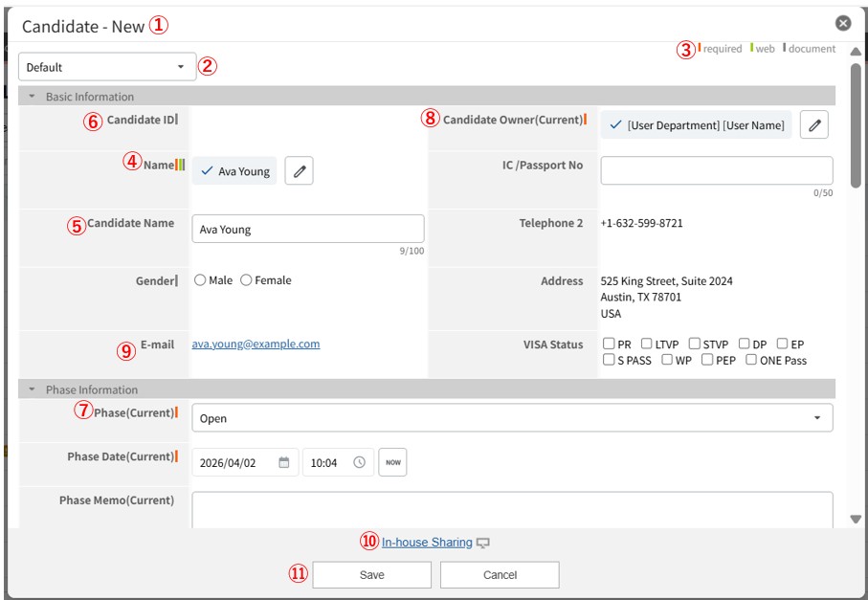Click the pencil icon next to Candidate Owner

(813, 125)
